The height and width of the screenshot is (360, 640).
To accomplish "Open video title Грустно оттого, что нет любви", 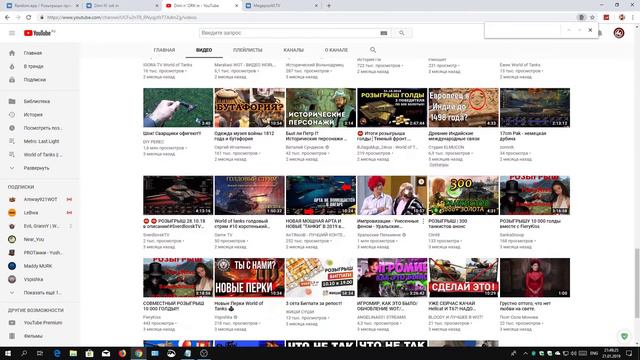I will pyautogui.click(x=525, y=306).
